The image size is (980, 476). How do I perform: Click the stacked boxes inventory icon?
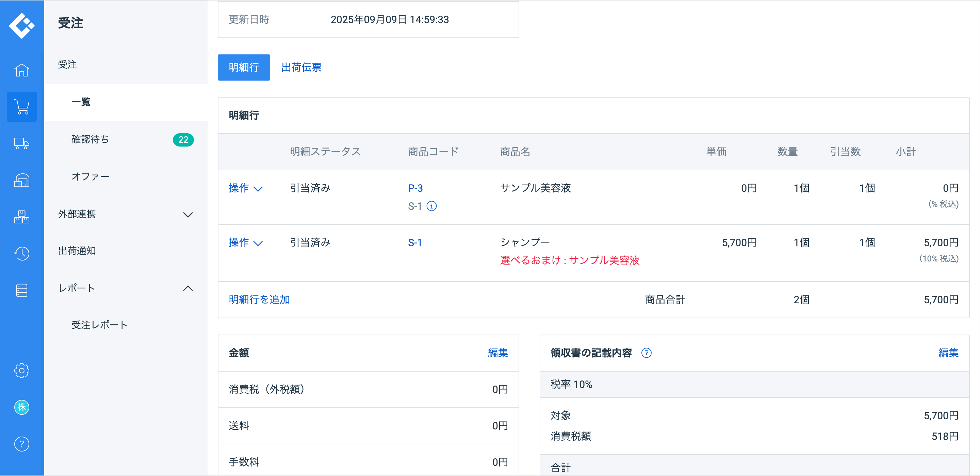coord(22,217)
